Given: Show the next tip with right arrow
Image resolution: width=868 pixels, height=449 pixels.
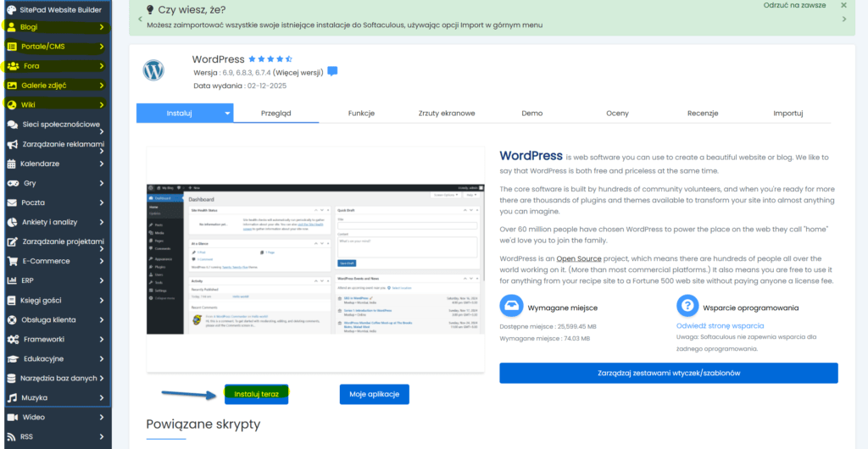Looking at the screenshot, I should coord(844,19).
